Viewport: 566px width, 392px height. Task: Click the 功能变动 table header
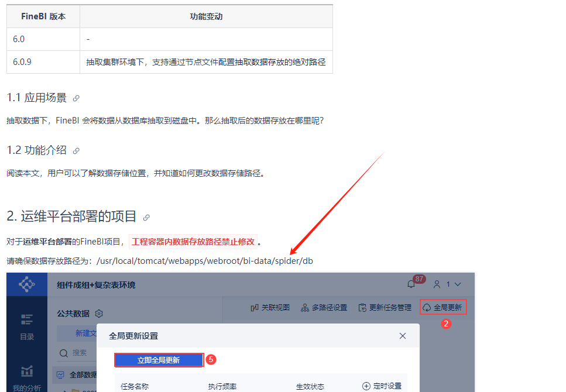tap(206, 16)
